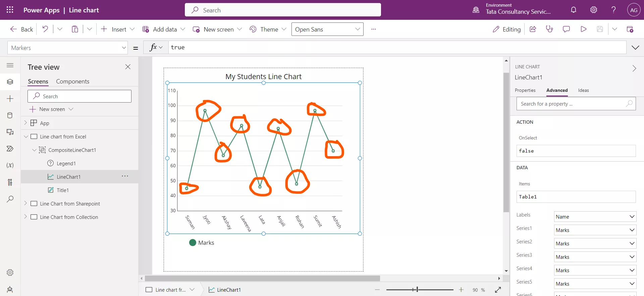Open the Add data menu

coord(164,29)
